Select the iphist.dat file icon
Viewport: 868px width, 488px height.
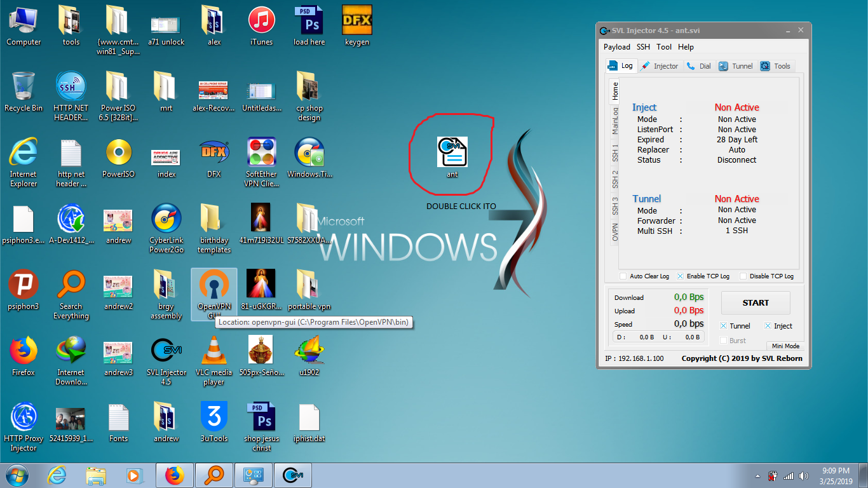tap(309, 416)
